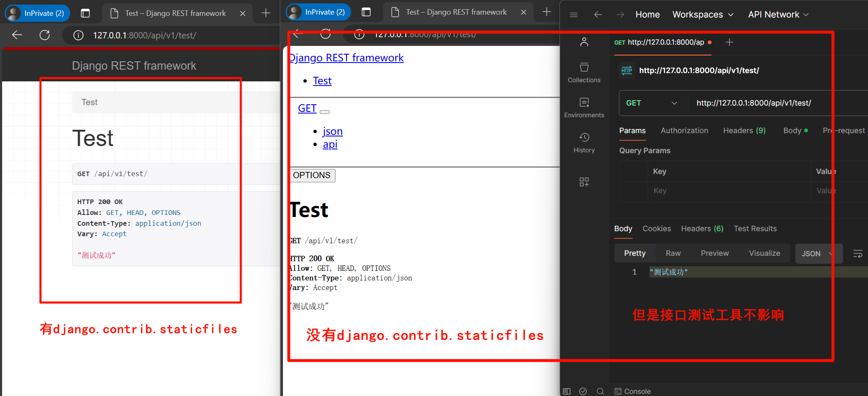Click Test breadcrumb link in middle window
This screenshot has width=868, height=396.
tap(322, 81)
